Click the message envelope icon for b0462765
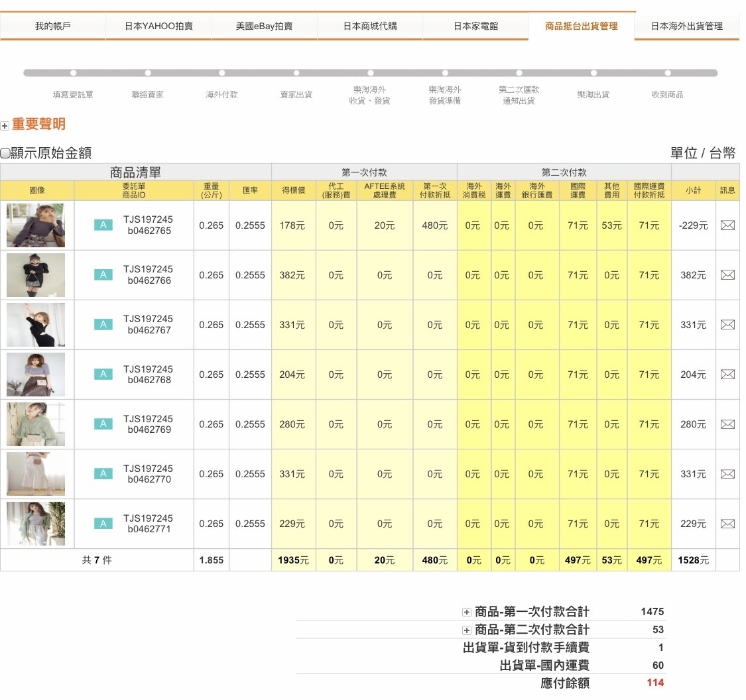Screen dimensions: 746x700 727,225
